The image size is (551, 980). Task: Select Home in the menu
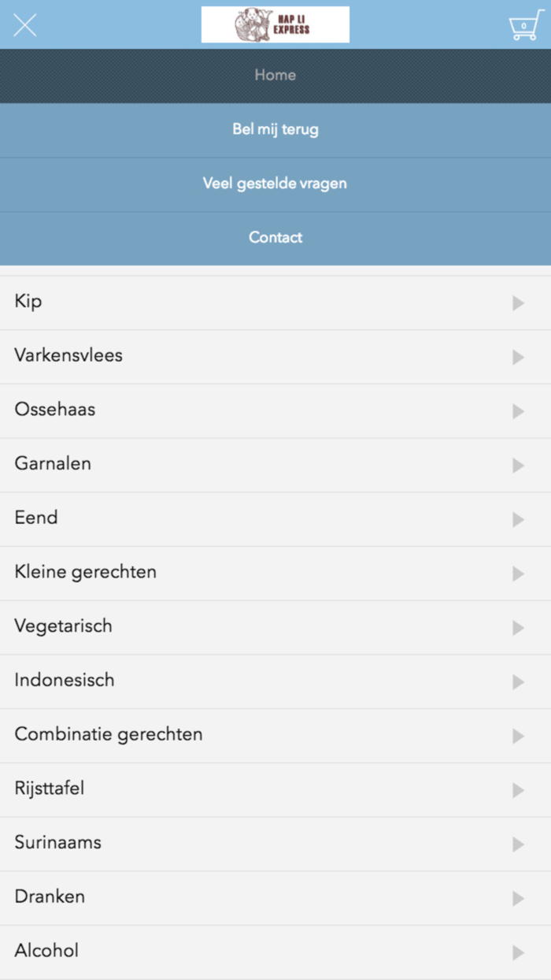click(275, 76)
